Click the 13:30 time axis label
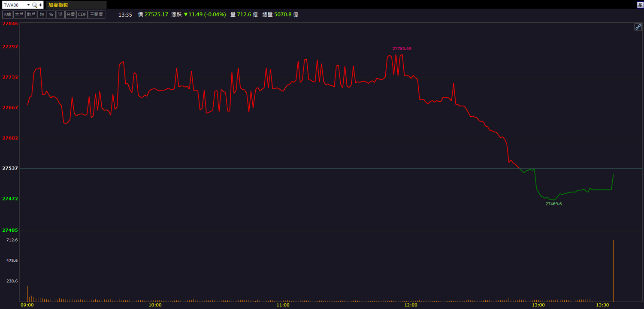The height and width of the screenshot is (309, 644). coord(603,305)
